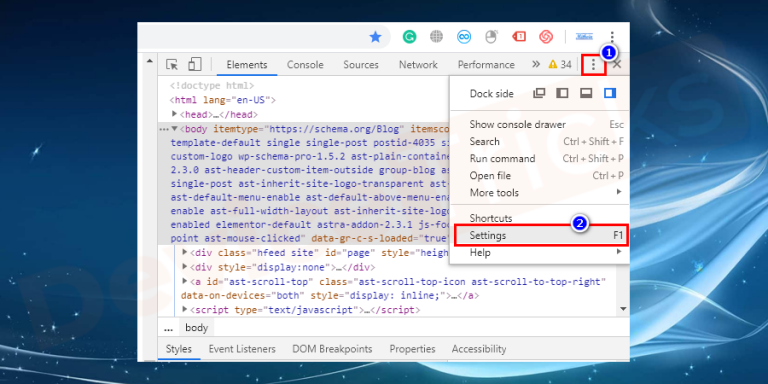Click the grey globe extension icon

436,36
